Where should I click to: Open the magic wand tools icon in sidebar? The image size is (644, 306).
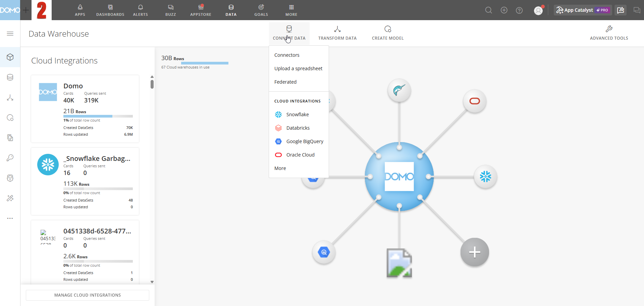[x=10, y=198]
